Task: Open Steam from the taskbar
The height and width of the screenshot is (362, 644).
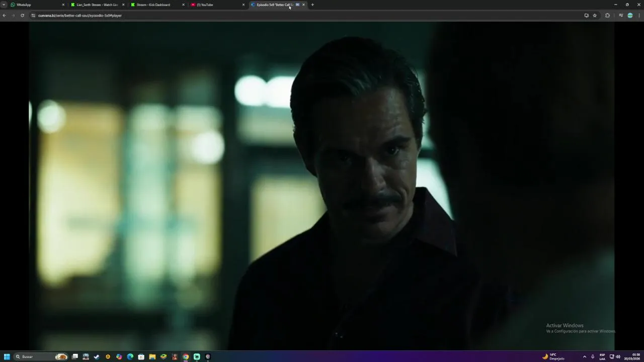Action: [x=97, y=356]
